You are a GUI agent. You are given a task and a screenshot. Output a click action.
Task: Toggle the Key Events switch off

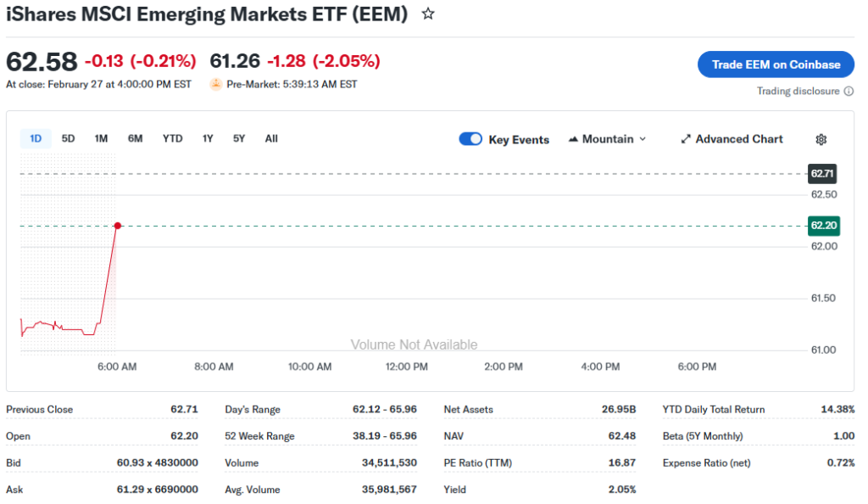click(x=470, y=139)
